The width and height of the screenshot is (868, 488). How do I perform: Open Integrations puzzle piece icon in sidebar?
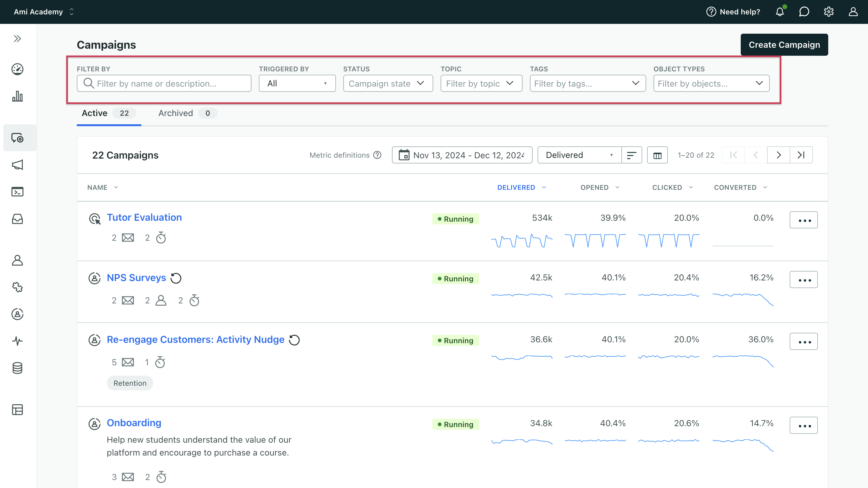pyautogui.click(x=17, y=287)
